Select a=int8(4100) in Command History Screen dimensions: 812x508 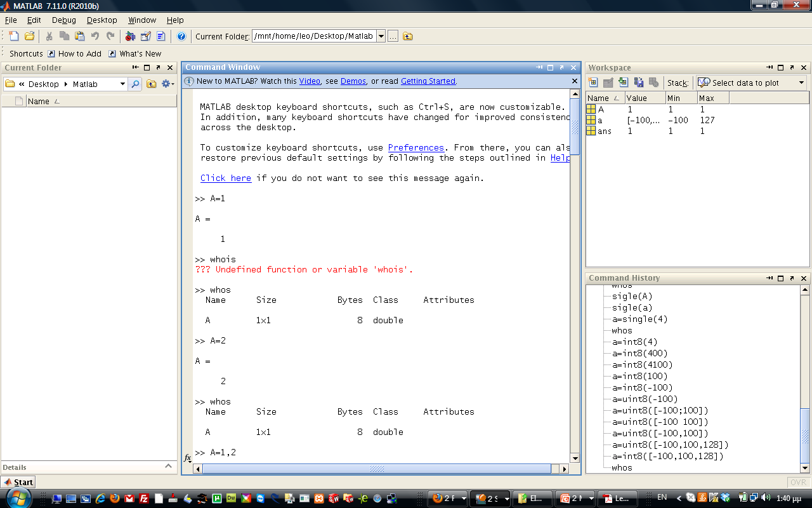point(642,364)
